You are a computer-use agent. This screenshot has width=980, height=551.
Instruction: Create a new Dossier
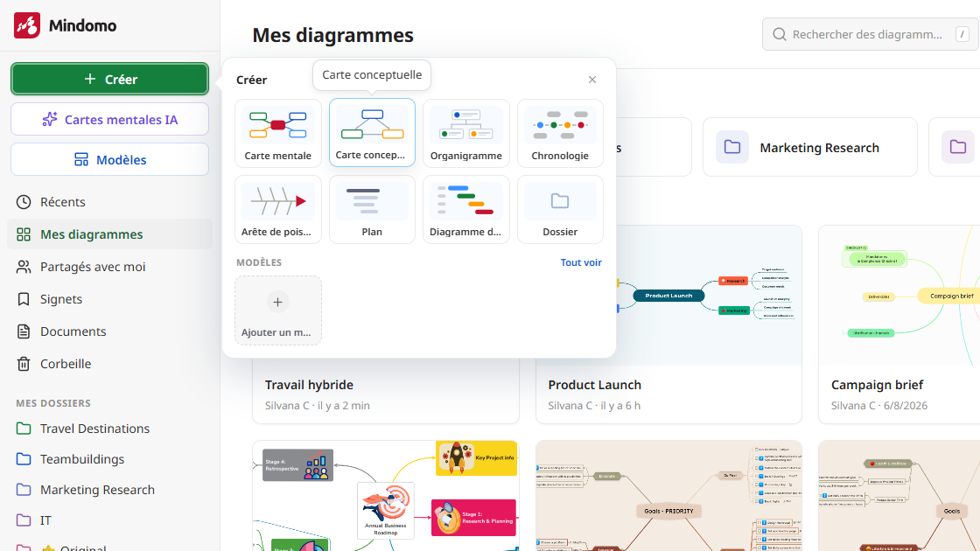pos(560,209)
